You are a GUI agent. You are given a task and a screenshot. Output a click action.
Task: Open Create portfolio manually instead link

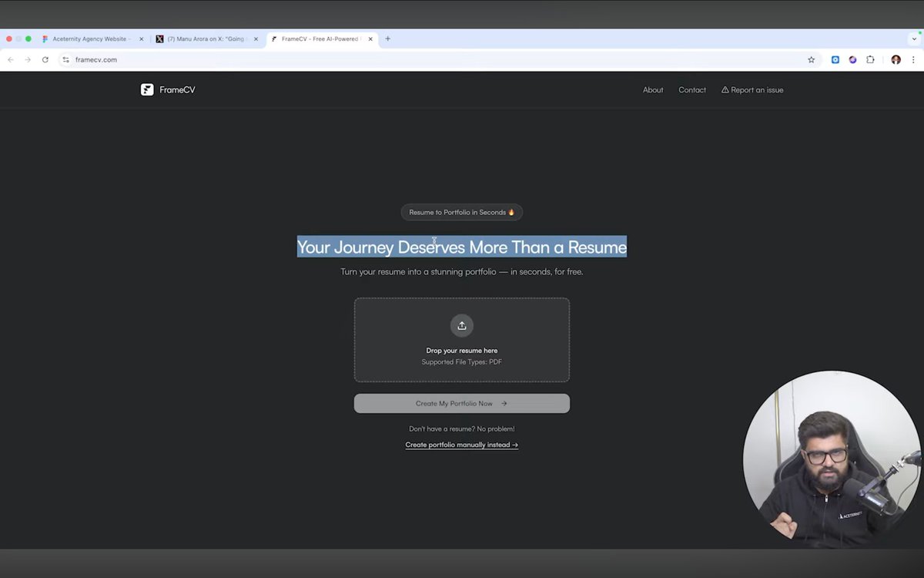[x=462, y=445]
